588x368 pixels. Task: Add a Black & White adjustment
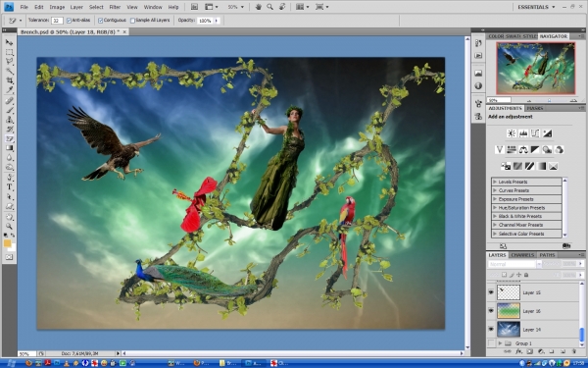coord(535,150)
